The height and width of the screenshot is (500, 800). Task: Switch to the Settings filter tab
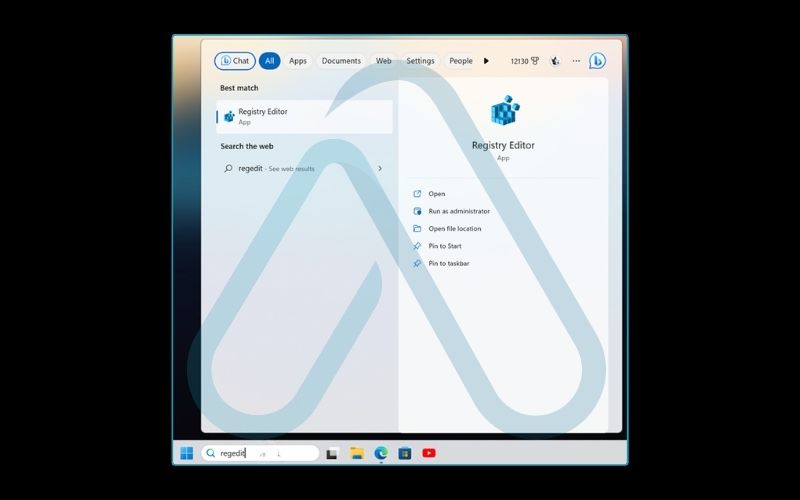coord(420,61)
